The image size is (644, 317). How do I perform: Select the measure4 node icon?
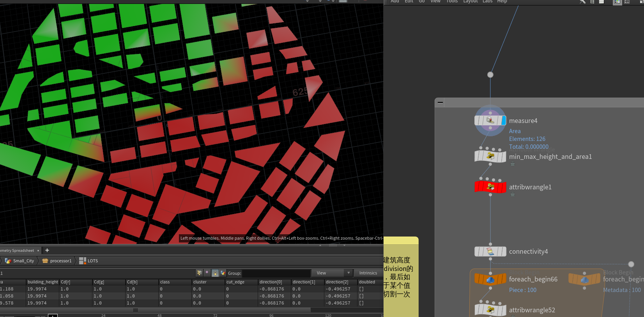coord(490,121)
